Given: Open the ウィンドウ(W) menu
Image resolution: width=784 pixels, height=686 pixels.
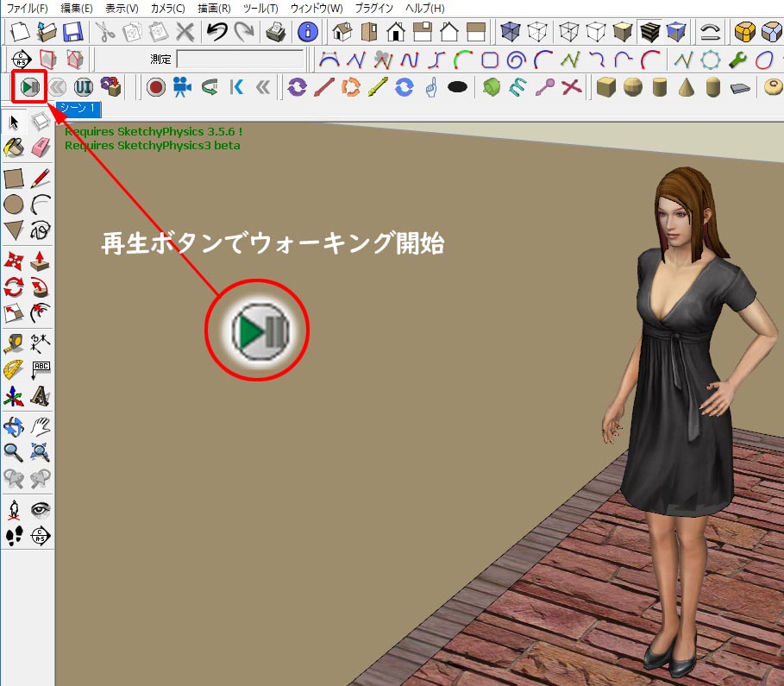Looking at the screenshot, I should [317, 8].
